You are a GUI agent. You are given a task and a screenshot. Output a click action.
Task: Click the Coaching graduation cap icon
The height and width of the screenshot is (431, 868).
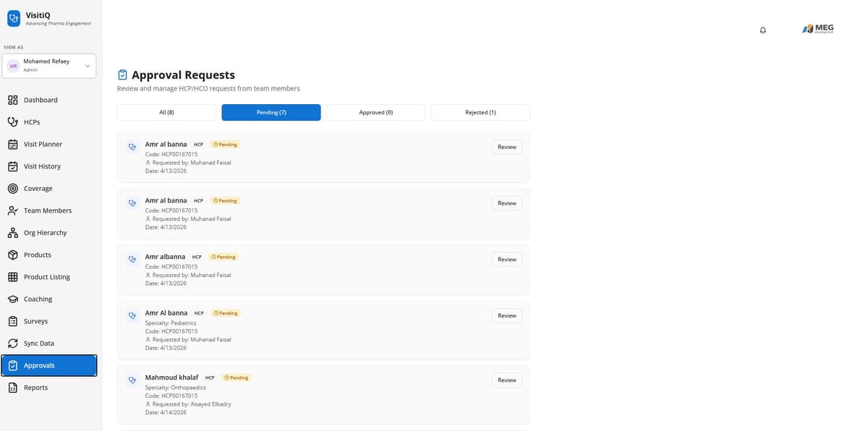pyautogui.click(x=12, y=299)
